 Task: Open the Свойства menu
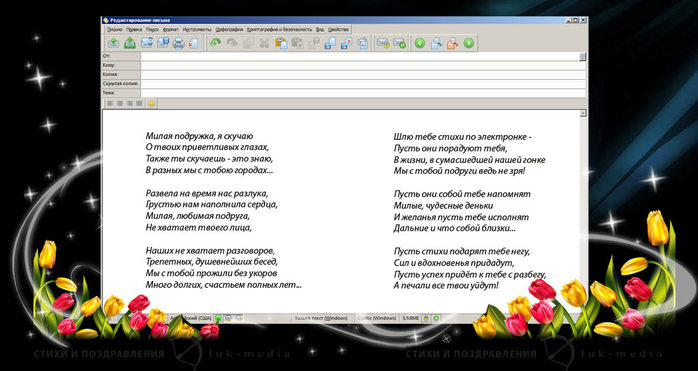[338, 29]
